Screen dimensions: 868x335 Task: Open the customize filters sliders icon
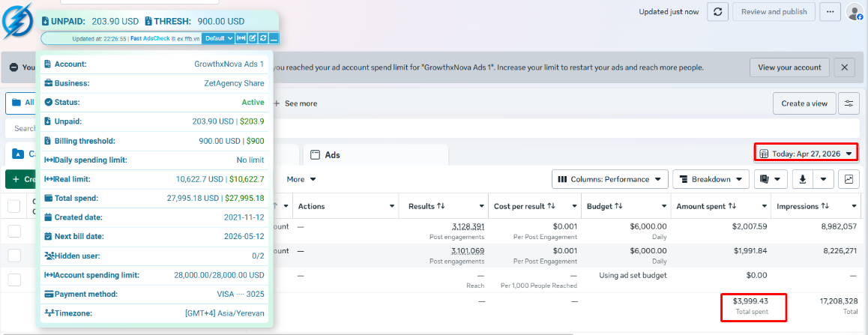(x=849, y=103)
